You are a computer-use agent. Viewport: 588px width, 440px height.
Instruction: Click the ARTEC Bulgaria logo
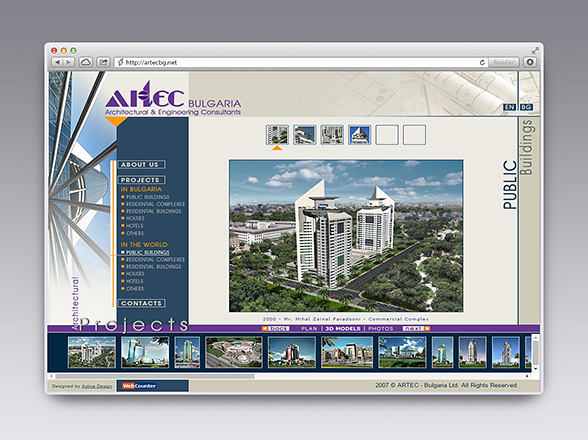(173, 99)
